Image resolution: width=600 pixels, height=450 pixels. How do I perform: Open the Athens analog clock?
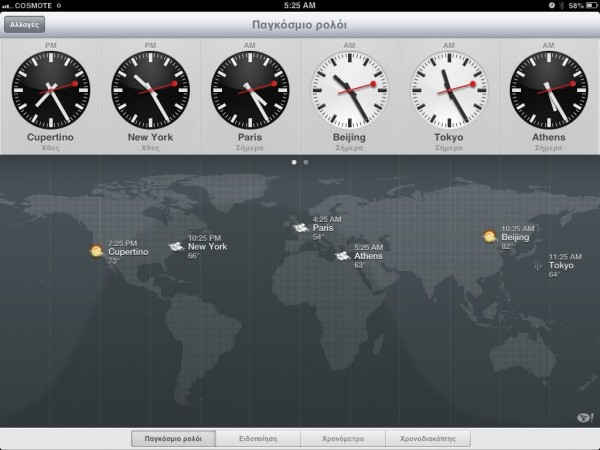point(548,90)
